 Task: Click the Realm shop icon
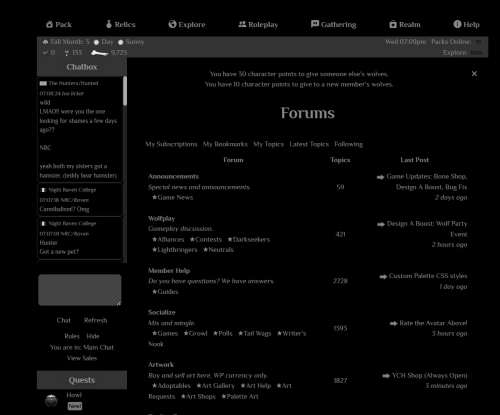pyautogui.click(x=393, y=24)
